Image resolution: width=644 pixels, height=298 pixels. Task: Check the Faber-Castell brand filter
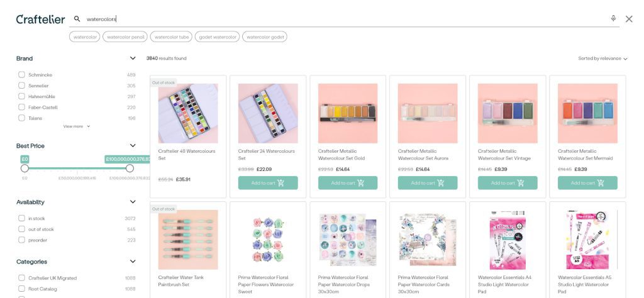click(x=21, y=107)
